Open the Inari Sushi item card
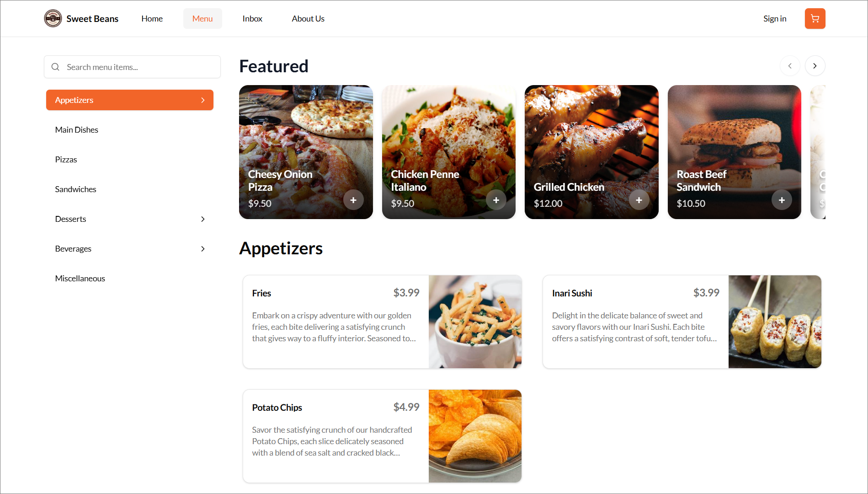 coord(682,322)
